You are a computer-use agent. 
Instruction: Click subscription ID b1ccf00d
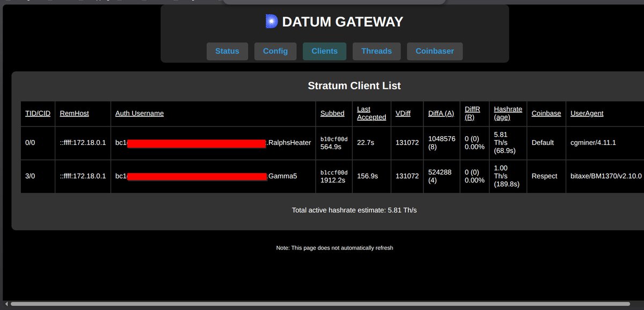[x=334, y=173]
